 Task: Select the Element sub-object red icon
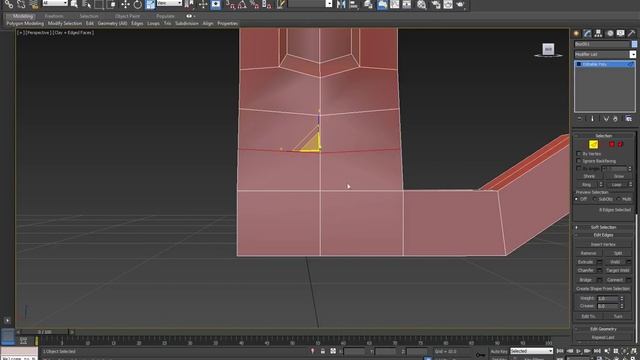click(x=620, y=144)
